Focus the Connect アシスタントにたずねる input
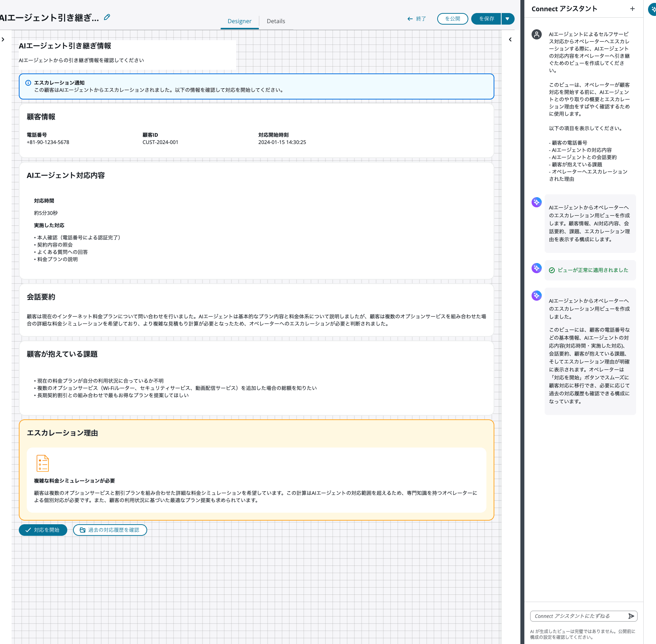 point(579,616)
